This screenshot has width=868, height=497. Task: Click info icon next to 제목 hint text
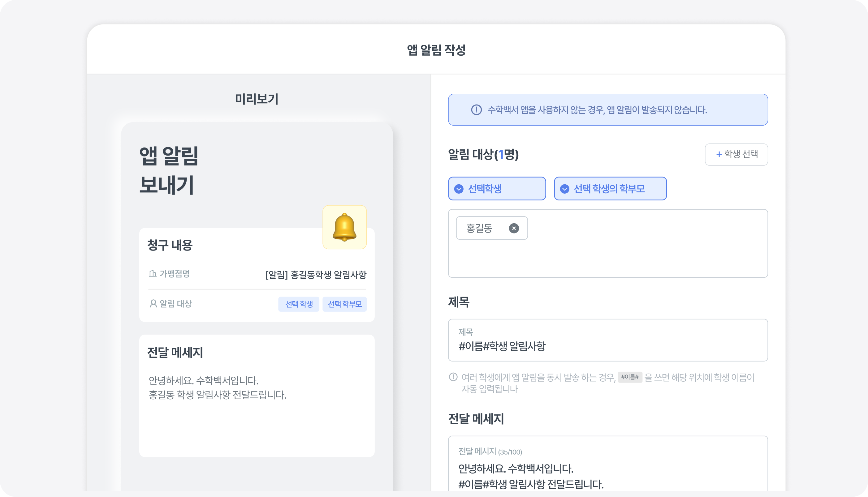click(453, 377)
